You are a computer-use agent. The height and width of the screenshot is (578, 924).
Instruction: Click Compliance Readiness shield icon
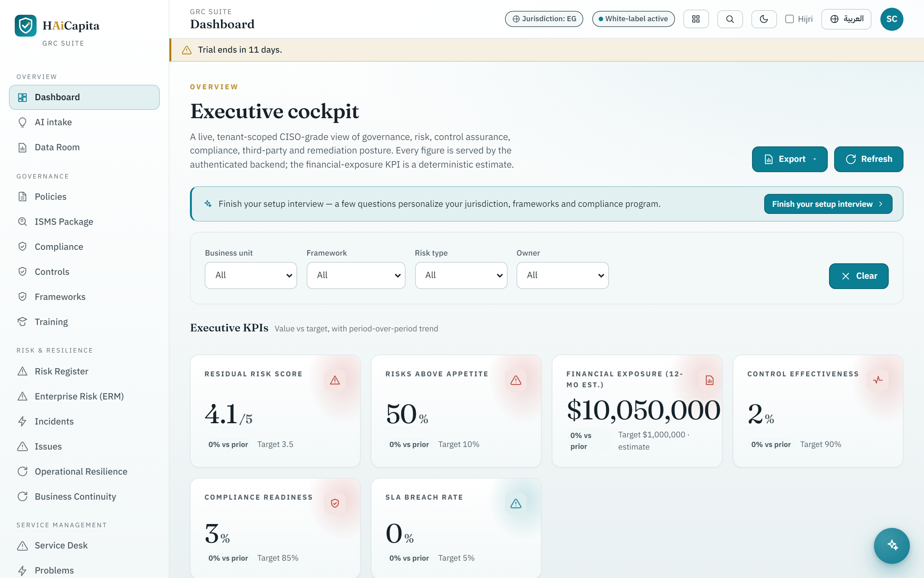coord(335,504)
